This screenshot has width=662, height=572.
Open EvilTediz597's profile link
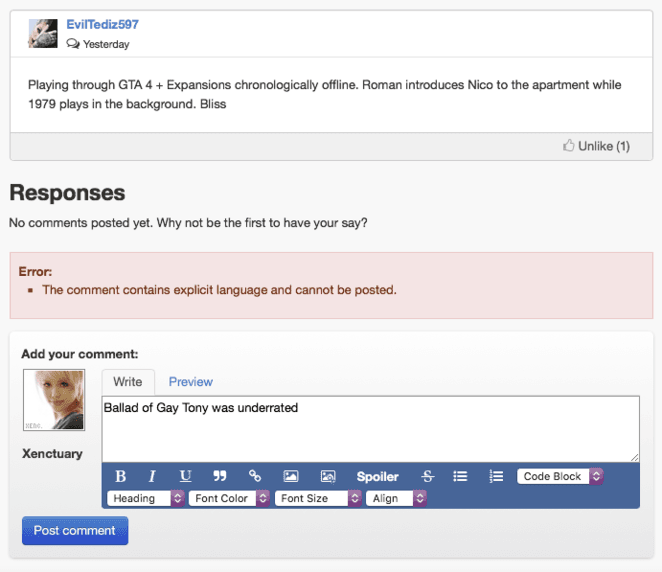click(105, 24)
